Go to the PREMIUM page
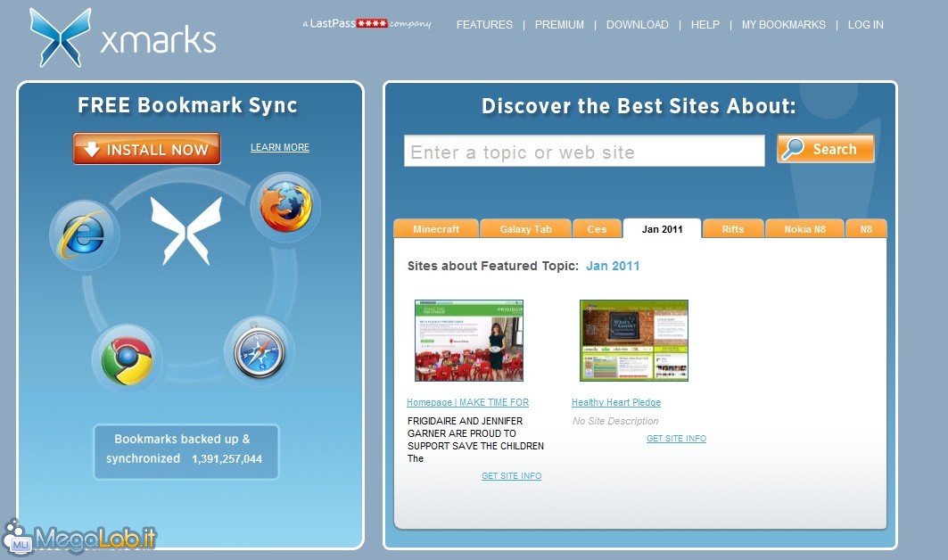The image size is (948, 560). coord(559,25)
